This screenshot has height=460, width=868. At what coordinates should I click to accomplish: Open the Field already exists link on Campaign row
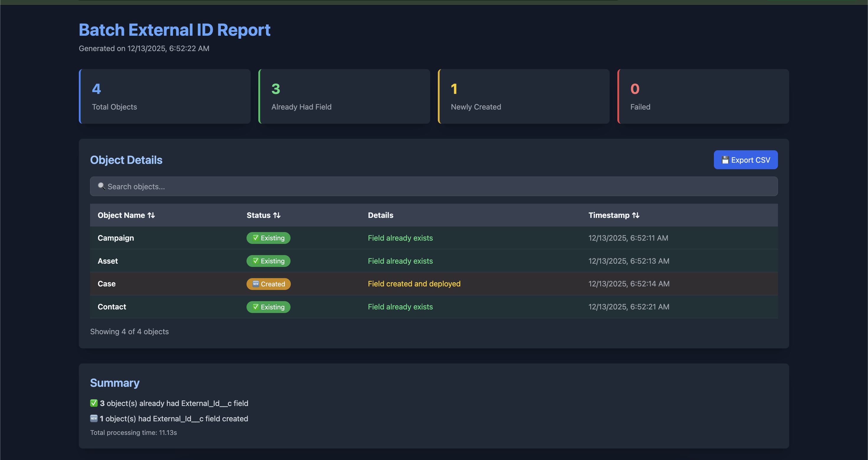(x=400, y=238)
